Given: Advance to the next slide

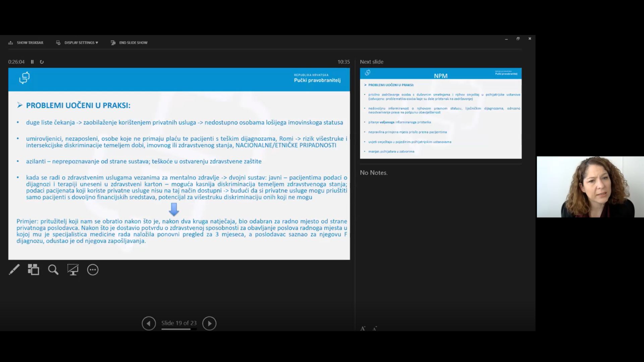Looking at the screenshot, I should click(209, 323).
